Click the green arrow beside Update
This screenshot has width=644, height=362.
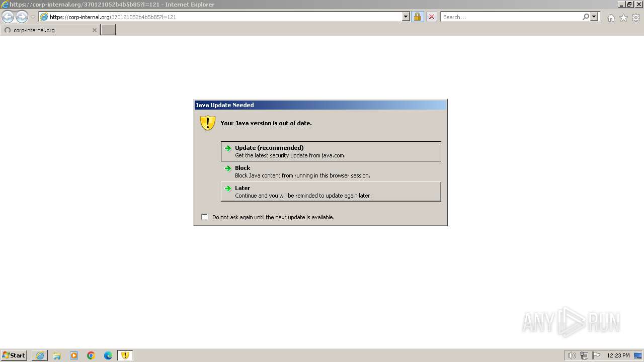228,148
